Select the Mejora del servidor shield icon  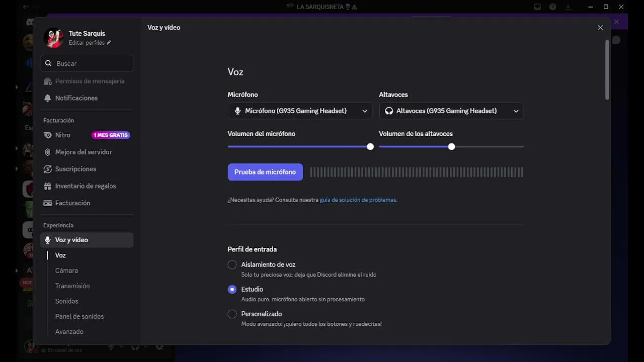click(x=48, y=152)
